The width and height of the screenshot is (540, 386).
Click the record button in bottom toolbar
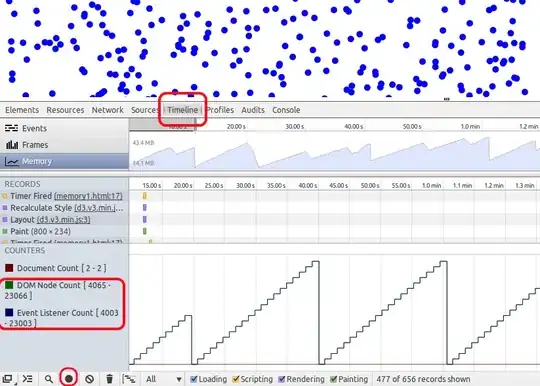[69, 379]
